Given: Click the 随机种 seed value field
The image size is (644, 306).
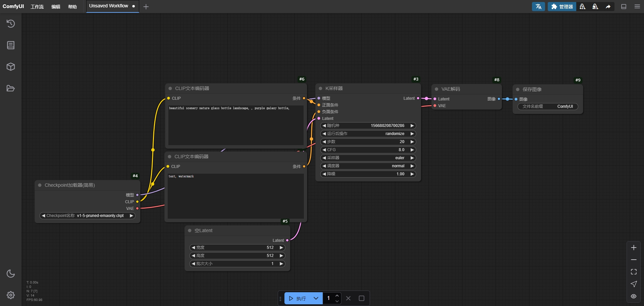Looking at the screenshot, I should click(368, 126).
